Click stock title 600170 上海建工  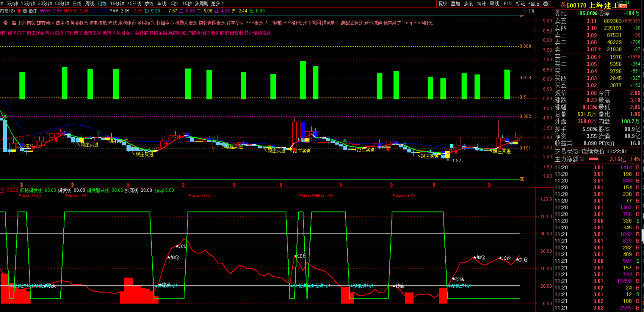pyautogui.click(x=592, y=5)
